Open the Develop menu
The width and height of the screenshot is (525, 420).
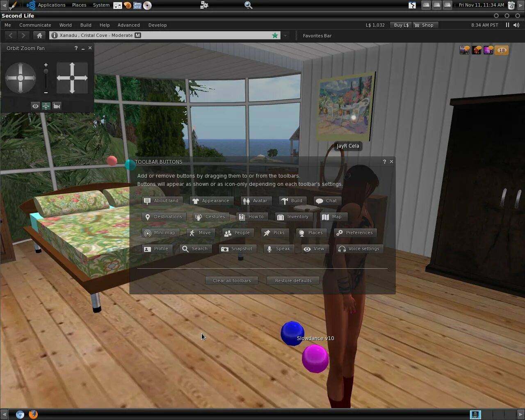tap(157, 25)
